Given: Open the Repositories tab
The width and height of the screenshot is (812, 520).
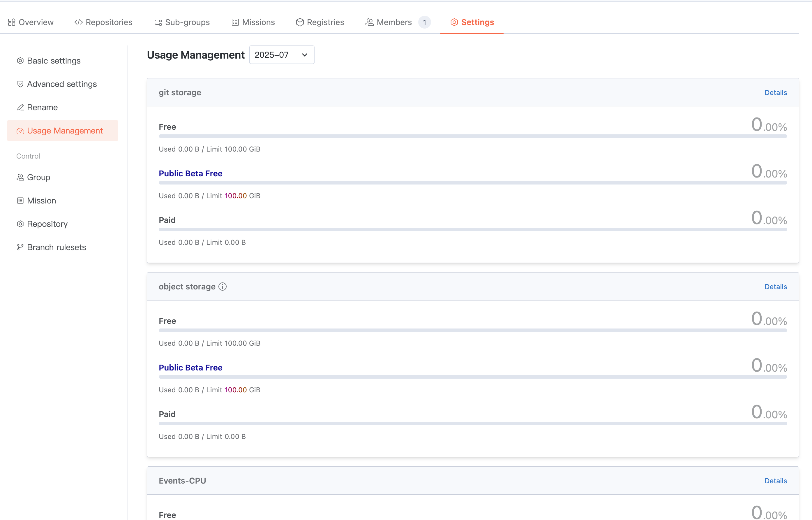Looking at the screenshot, I should pos(103,22).
